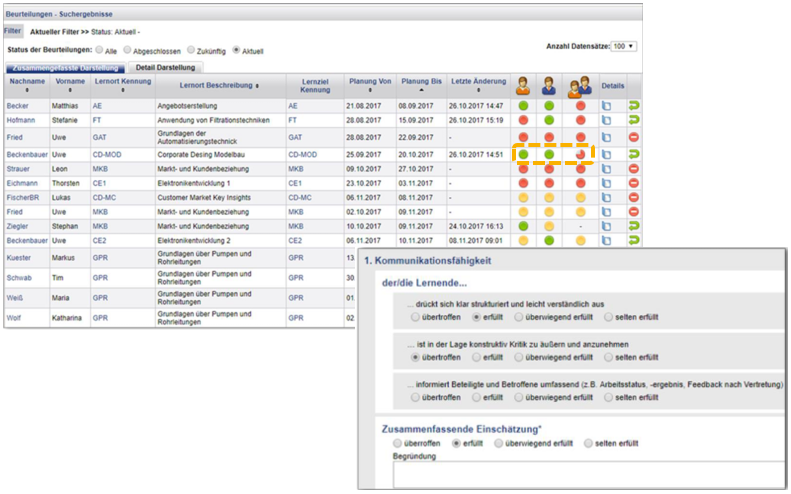Open details icon for Becker's row

pos(606,106)
